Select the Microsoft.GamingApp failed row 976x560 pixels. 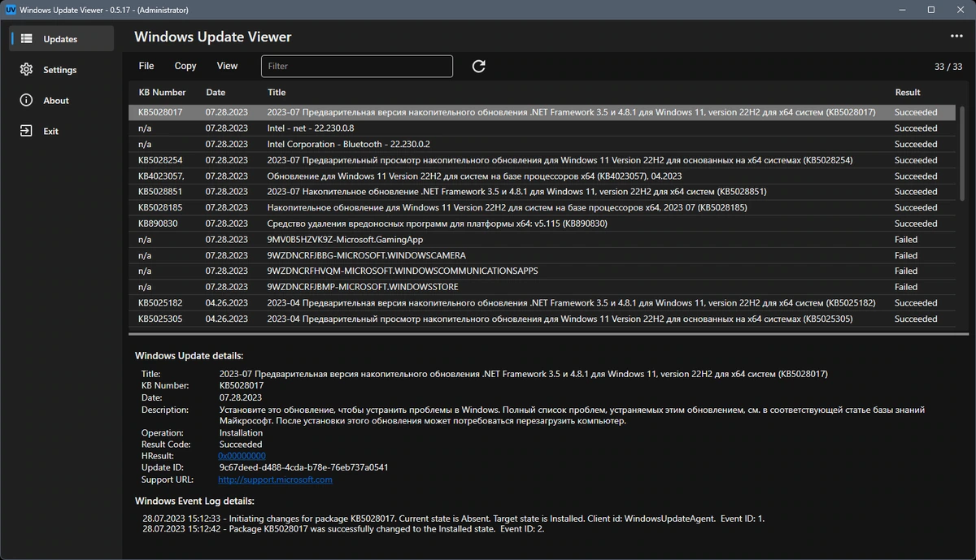point(542,240)
